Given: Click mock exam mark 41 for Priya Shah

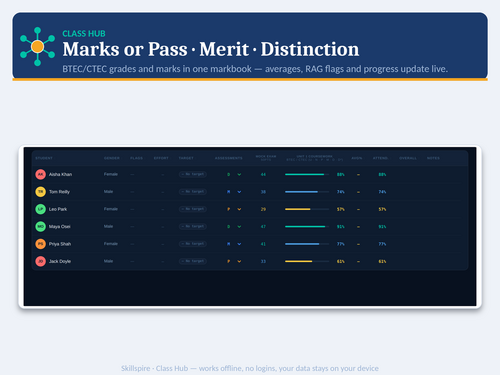Looking at the screenshot, I should point(263,244).
